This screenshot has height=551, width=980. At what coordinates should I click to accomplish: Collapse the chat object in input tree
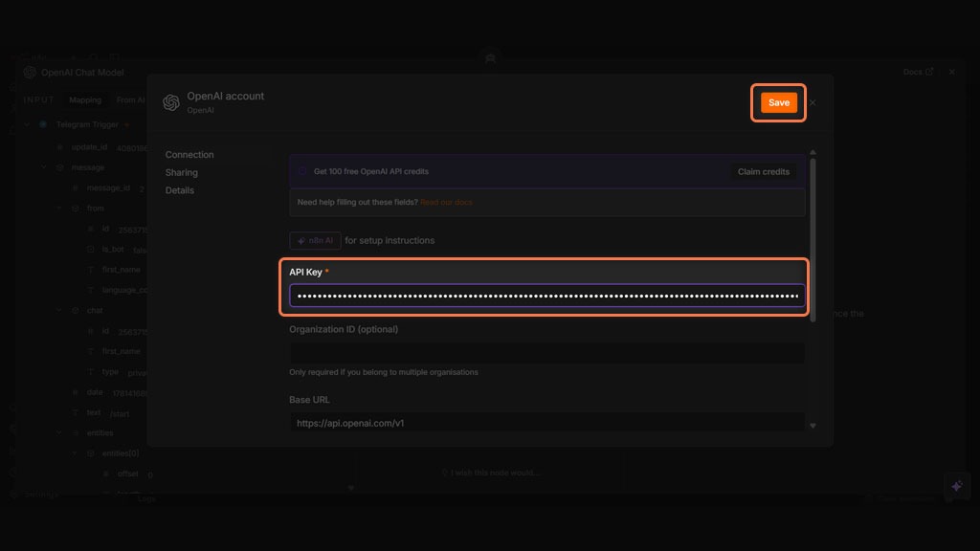click(x=59, y=310)
